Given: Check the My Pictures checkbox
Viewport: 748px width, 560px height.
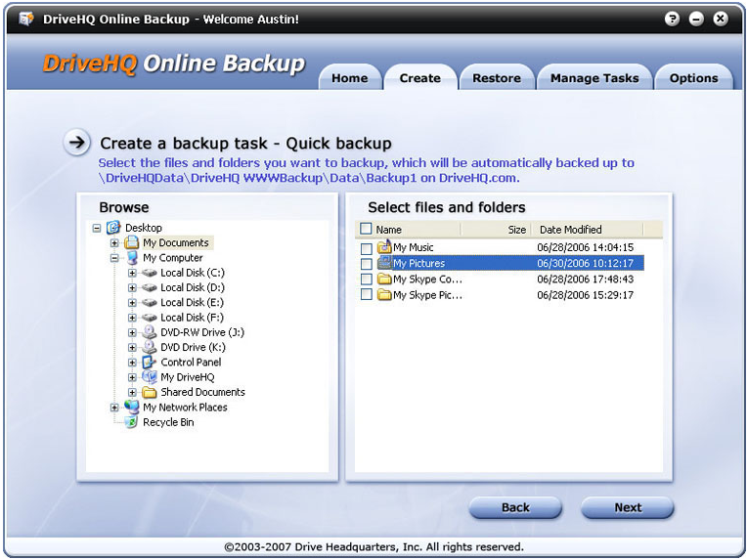Looking at the screenshot, I should [367, 264].
